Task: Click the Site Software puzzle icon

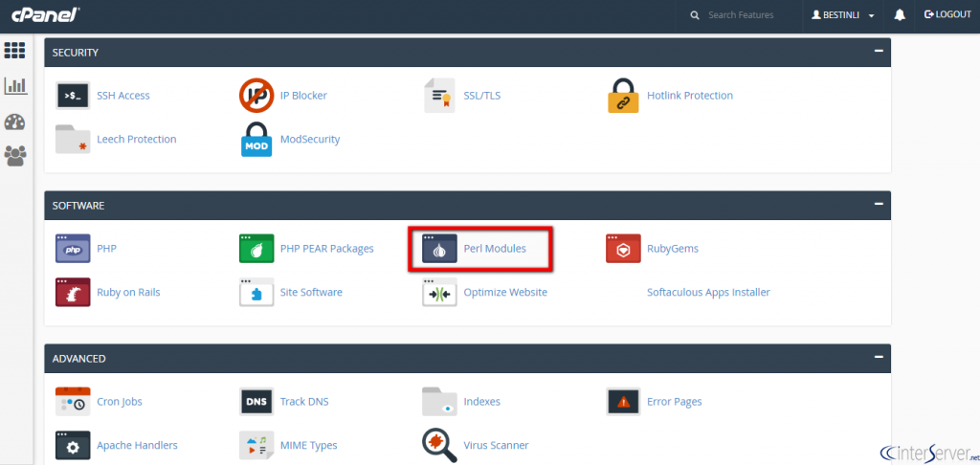Action: (x=256, y=292)
